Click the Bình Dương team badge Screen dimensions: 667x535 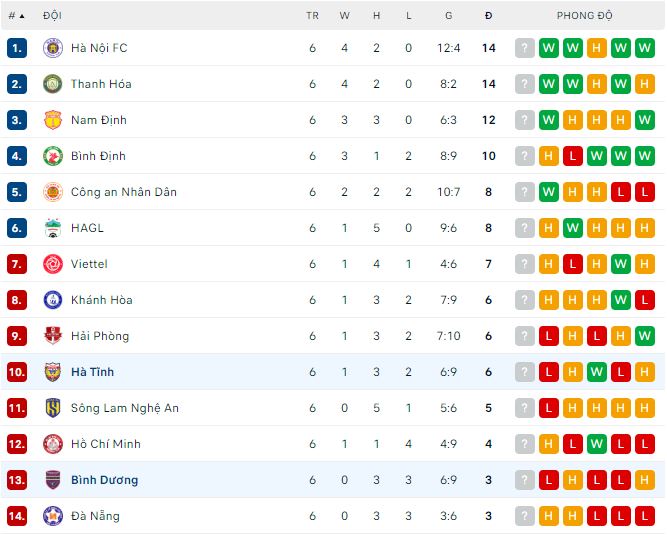click(53, 480)
